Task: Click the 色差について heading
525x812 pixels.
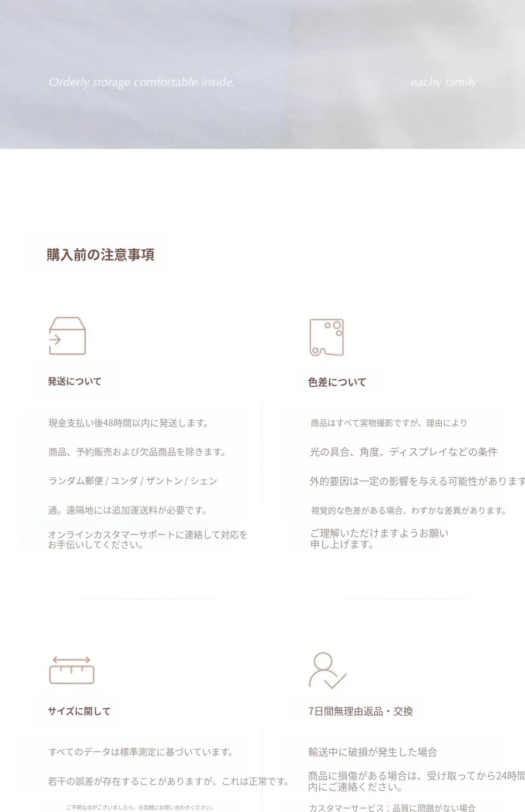Action: [337, 382]
